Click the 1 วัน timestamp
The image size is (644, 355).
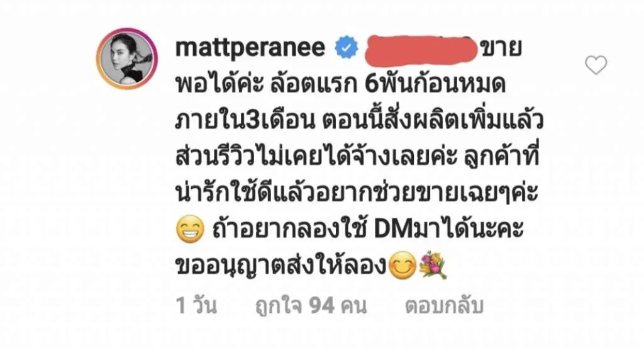[x=196, y=306]
